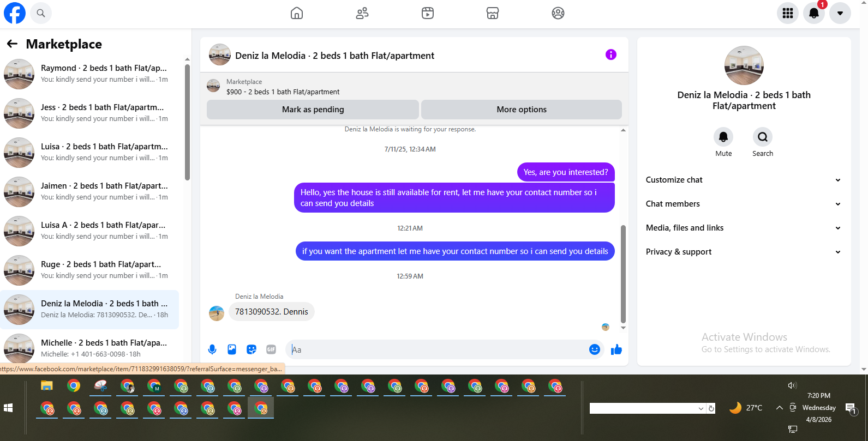Click Deniz la Melodia's message avatar
The height and width of the screenshot is (441, 868).
point(217,313)
